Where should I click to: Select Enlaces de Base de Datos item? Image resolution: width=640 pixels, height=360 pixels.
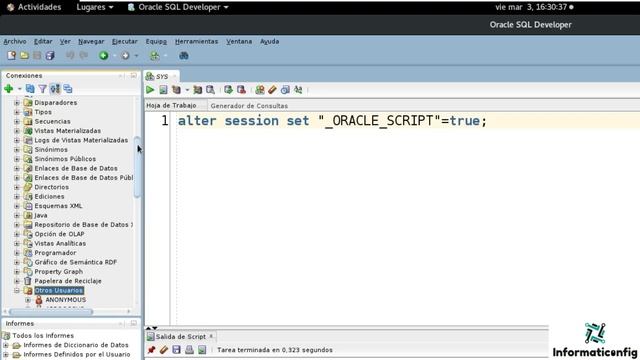pyautogui.click(x=76, y=168)
